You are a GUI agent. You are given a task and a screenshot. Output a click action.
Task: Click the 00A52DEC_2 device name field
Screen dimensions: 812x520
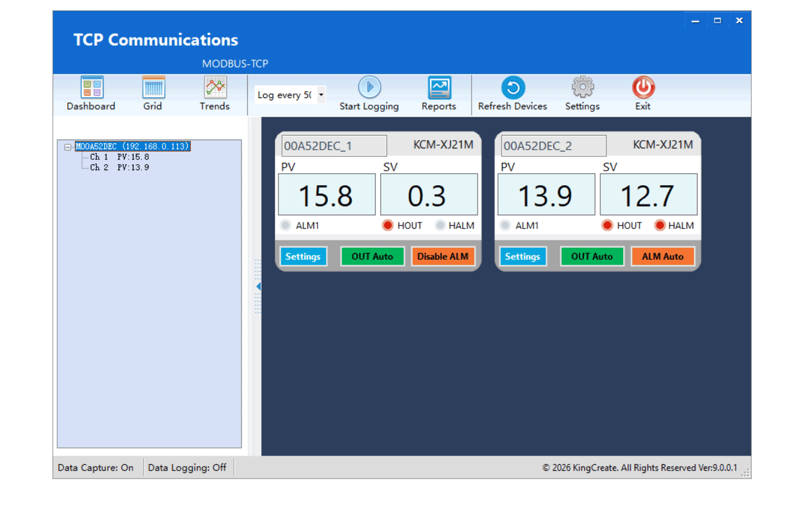pyautogui.click(x=552, y=145)
